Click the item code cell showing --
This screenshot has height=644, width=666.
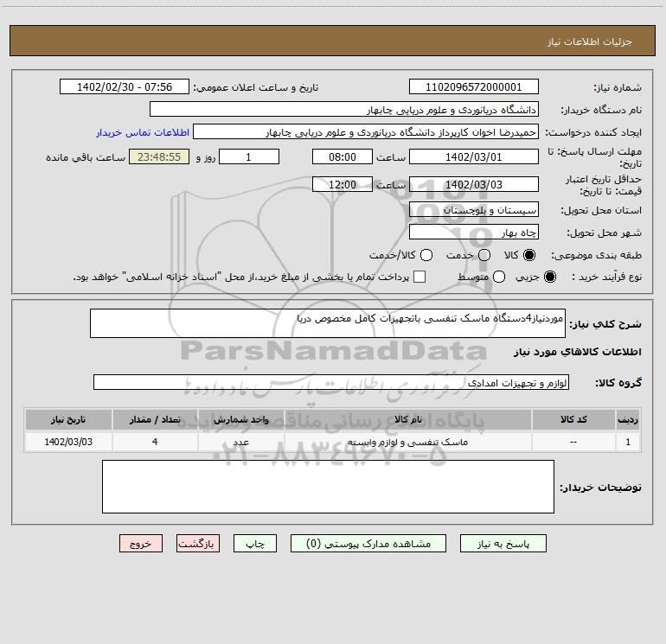(573, 442)
